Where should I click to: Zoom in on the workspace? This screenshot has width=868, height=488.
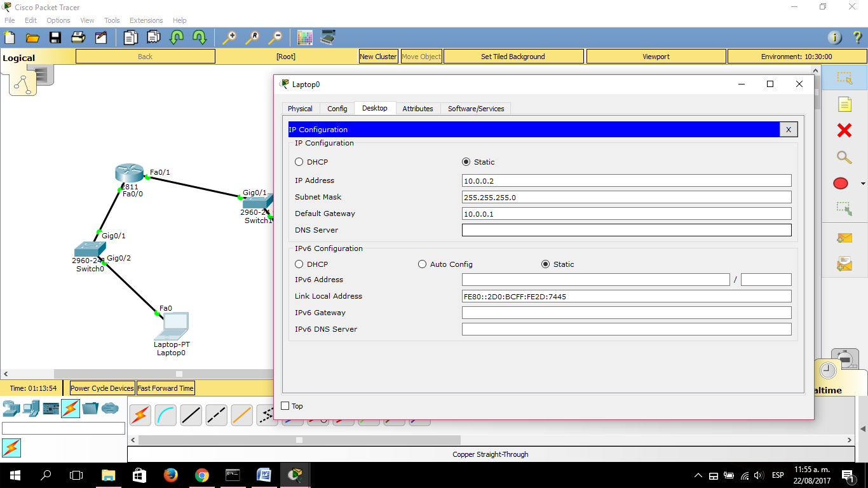coord(229,37)
